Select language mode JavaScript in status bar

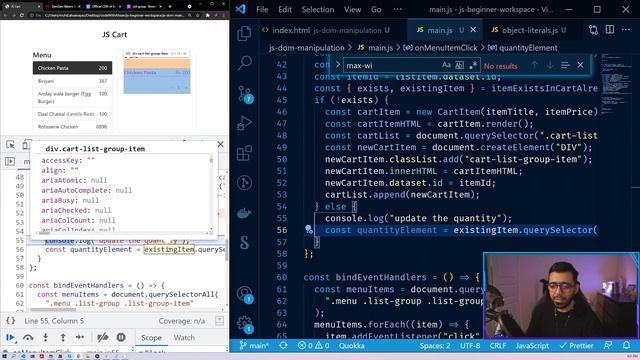click(532, 346)
